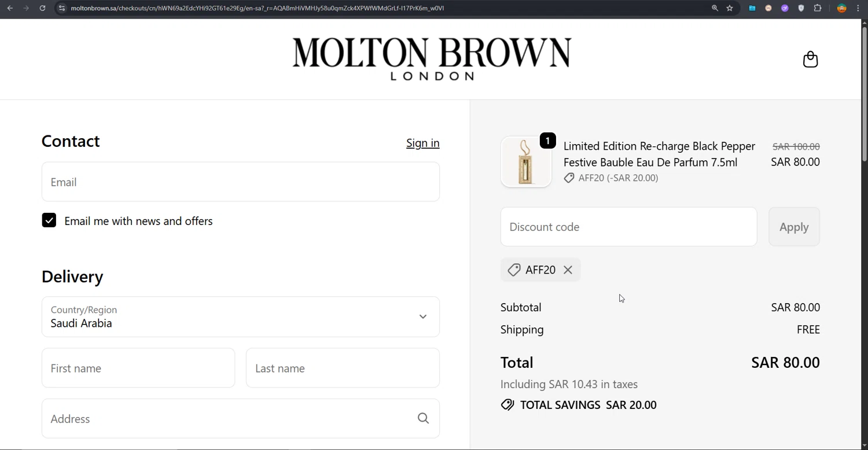
Task: Uncheck Email me with news and offers
Action: (49, 220)
